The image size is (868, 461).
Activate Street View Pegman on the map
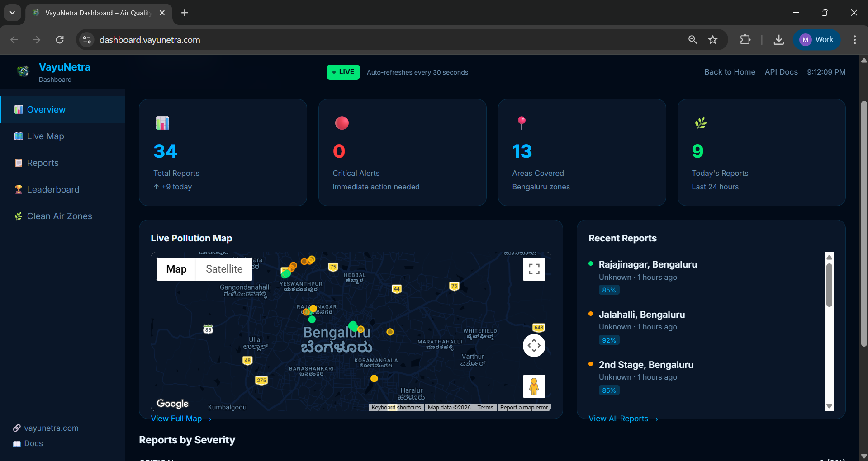[534, 386]
